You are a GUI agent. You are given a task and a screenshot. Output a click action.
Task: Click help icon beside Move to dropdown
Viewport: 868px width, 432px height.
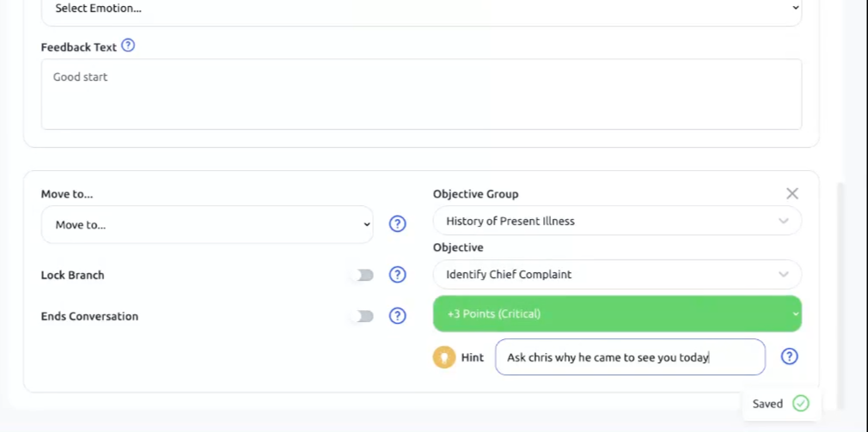tap(397, 224)
